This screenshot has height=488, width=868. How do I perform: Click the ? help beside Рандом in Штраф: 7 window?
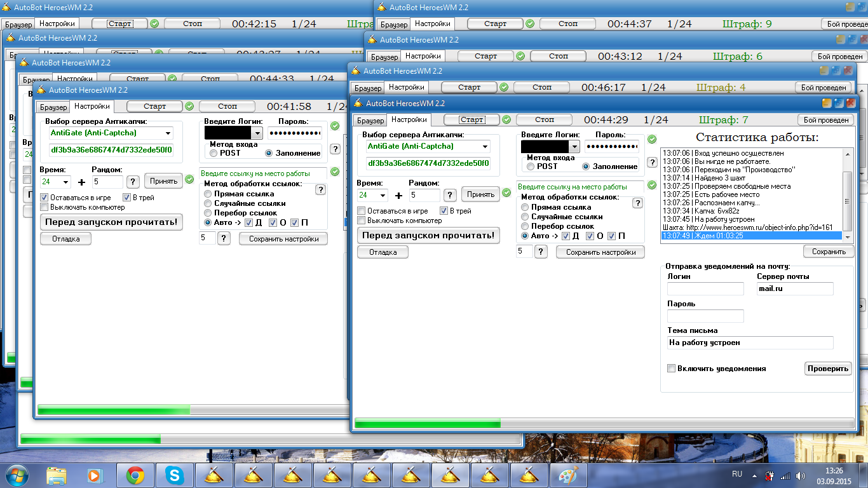point(450,195)
